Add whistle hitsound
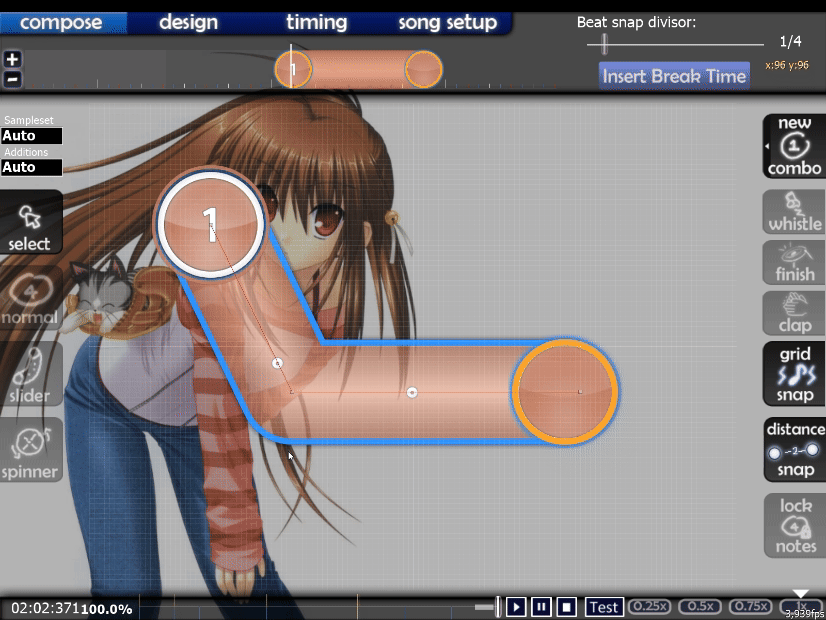The height and width of the screenshot is (620, 826). tap(794, 212)
